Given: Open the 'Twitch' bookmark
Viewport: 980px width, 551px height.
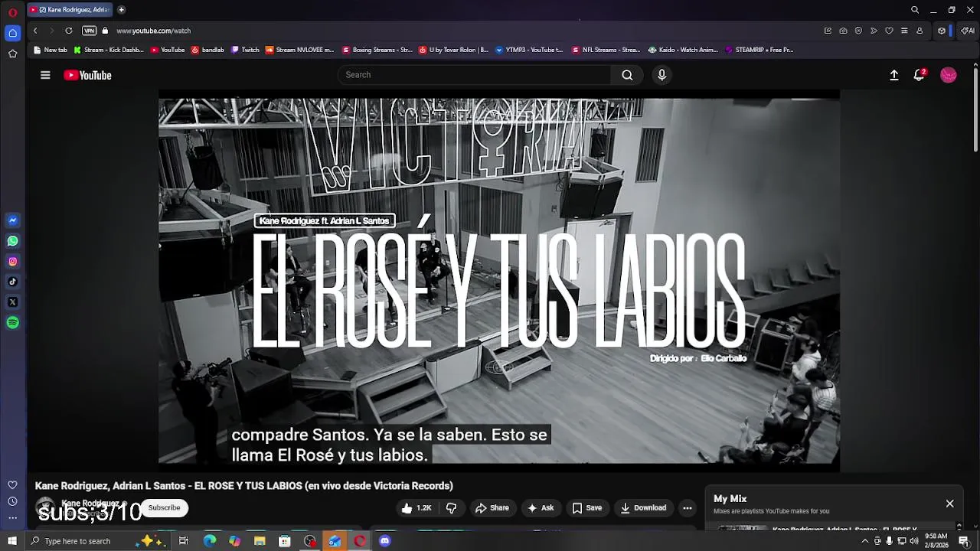Looking at the screenshot, I should 246,50.
